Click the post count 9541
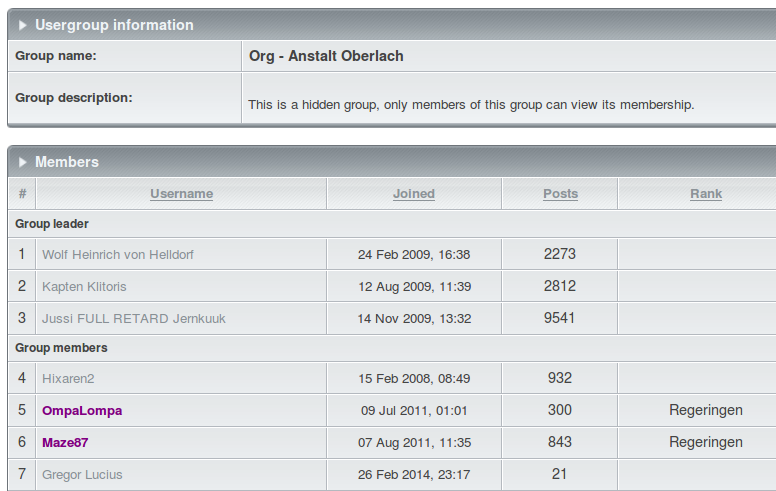776x491 pixels. [559, 318]
